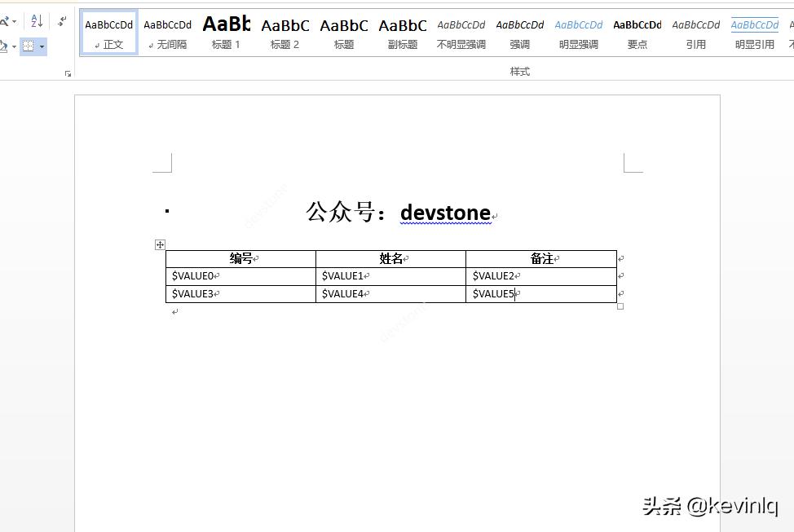Apply the 标题 1 heading style
This screenshot has height=532, width=794.
click(x=226, y=33)
